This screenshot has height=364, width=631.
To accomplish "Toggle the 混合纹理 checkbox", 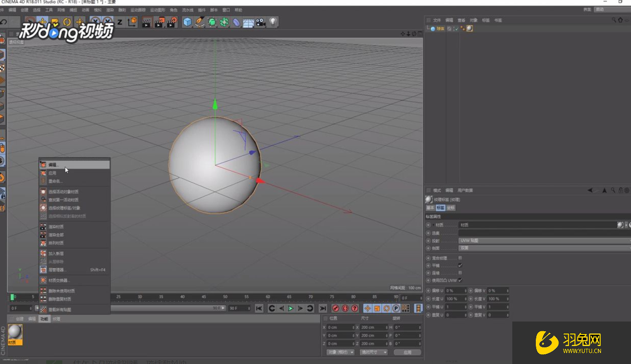I will pyautogui.click(x=460, y=258).
